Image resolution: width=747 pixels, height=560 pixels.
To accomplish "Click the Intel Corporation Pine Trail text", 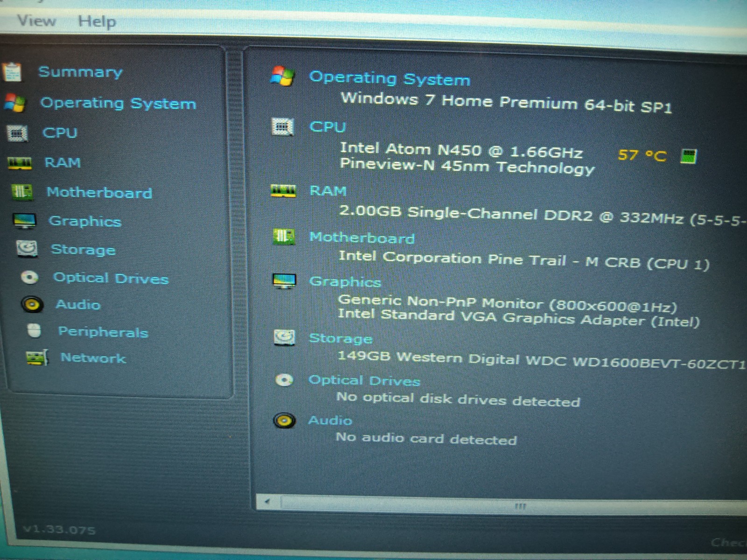I will (524, 260).
